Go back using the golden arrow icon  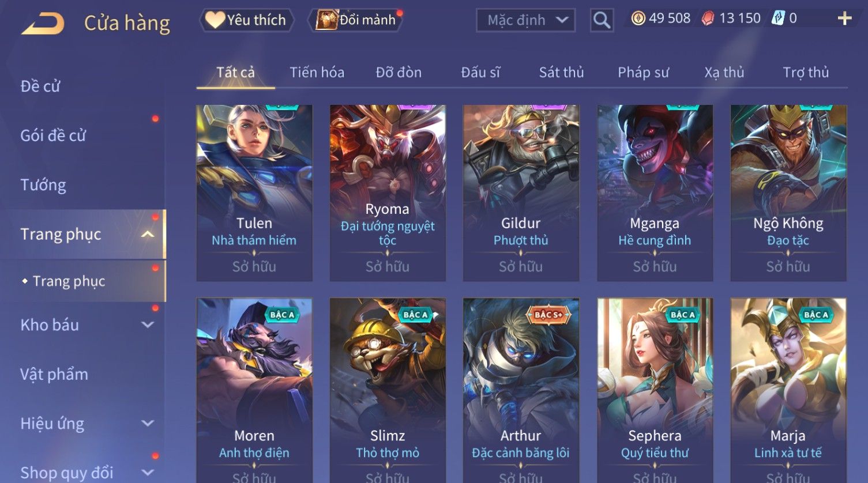[43, 24]
